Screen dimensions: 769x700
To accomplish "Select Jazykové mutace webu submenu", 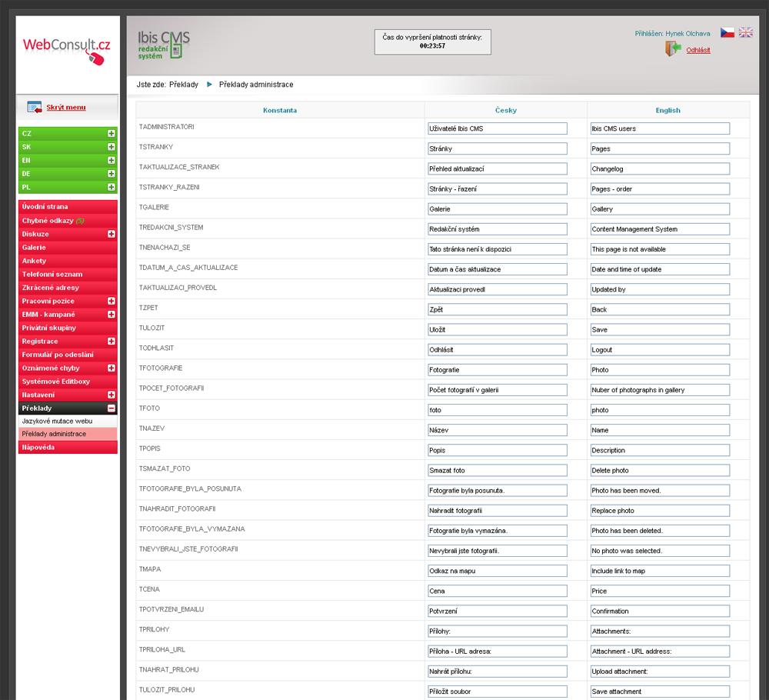I will point(68,421).
